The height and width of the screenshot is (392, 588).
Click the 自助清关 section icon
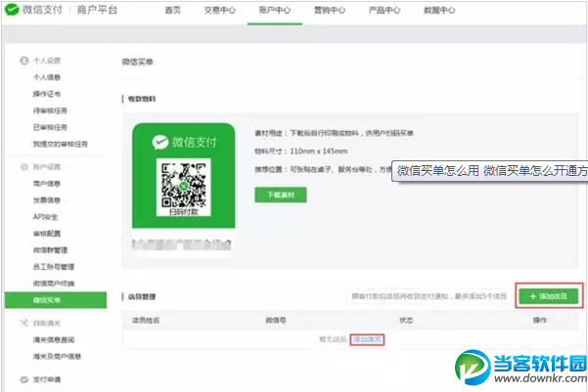click(x=24, y=323)
